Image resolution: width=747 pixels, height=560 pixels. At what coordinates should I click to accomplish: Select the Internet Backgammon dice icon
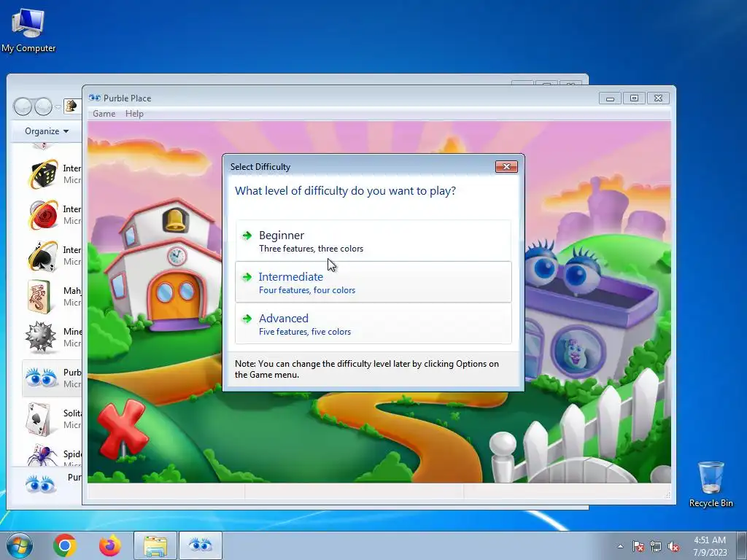point(42,174)
